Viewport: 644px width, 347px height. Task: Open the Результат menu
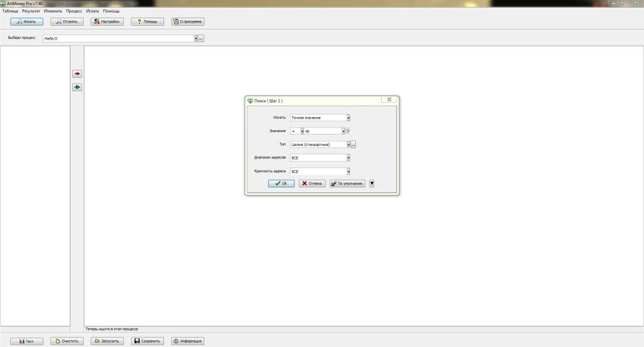tap(31, 11)
